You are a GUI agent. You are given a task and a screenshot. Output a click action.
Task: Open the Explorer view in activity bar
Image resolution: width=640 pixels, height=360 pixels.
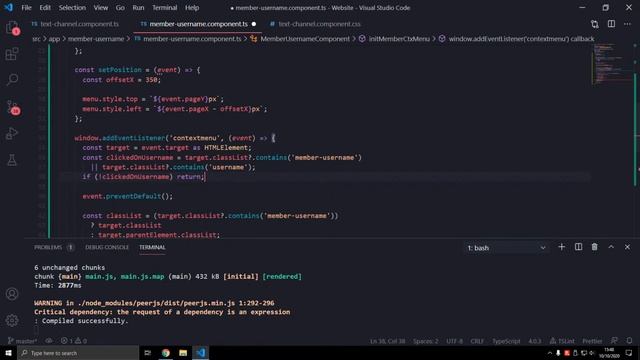(x=12, y=29)
